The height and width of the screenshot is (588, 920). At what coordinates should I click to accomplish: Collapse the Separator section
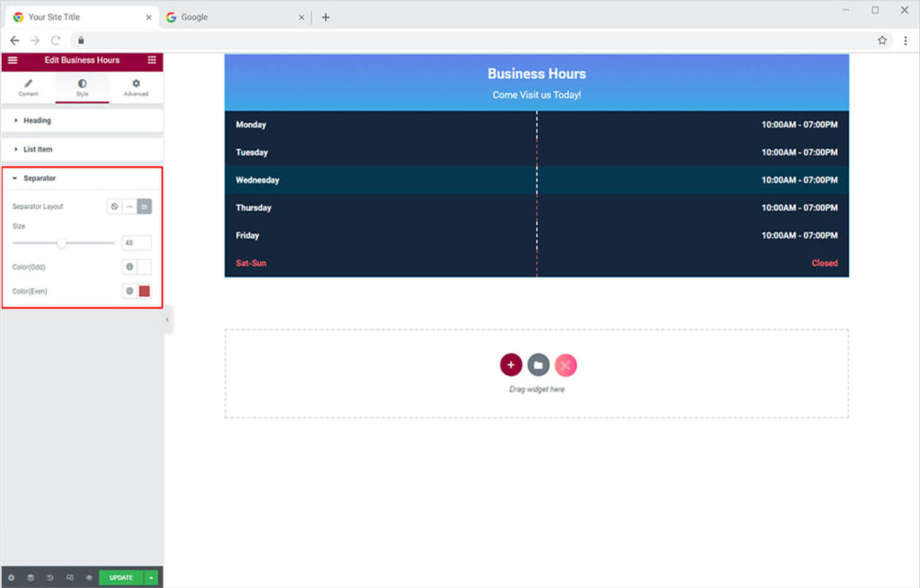39,179
